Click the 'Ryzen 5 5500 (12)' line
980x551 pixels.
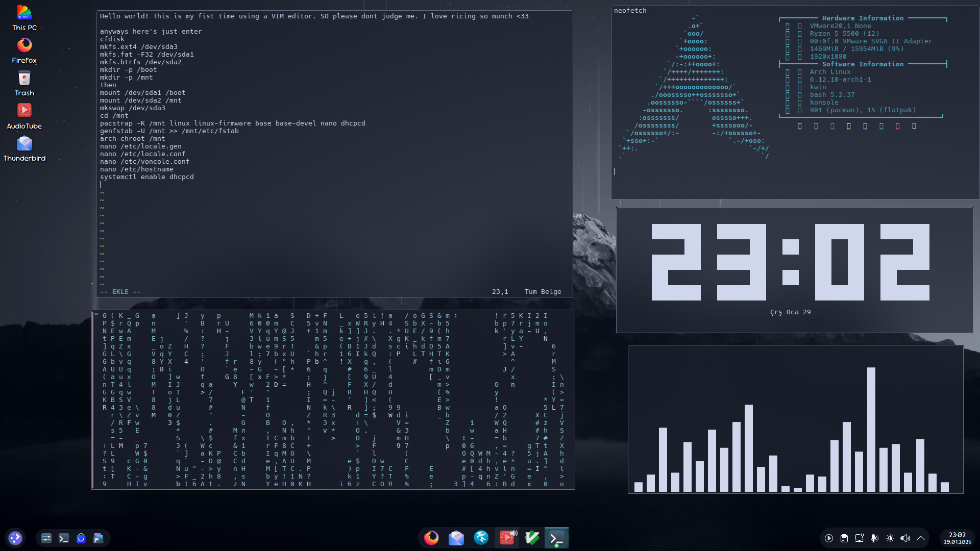[845, 34]
